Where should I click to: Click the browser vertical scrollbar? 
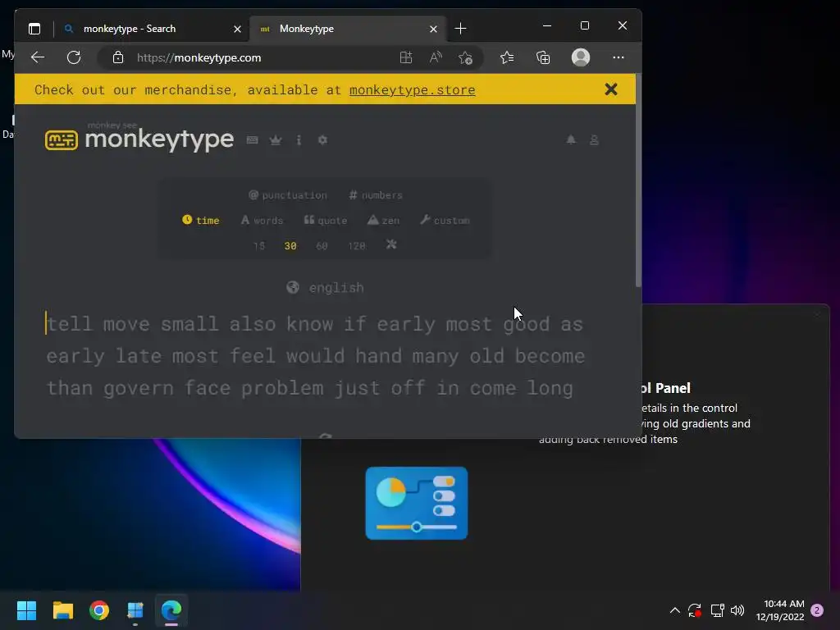click(x=638, y=182)
